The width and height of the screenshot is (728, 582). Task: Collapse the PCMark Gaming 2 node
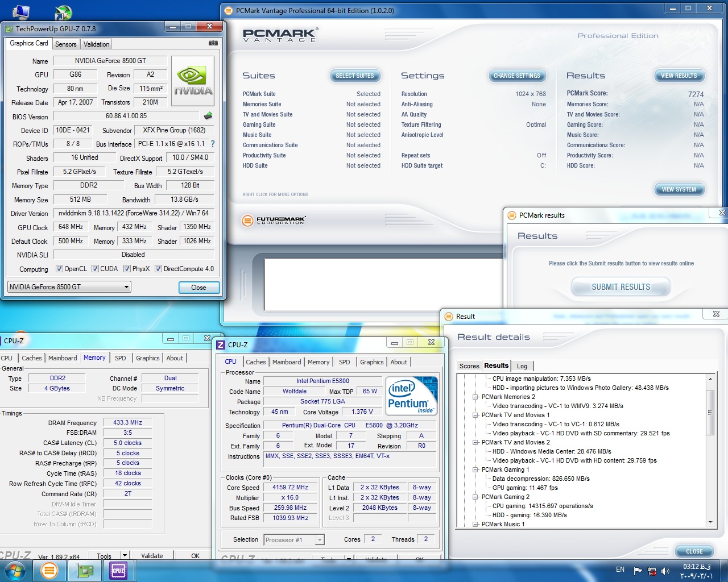475,497
